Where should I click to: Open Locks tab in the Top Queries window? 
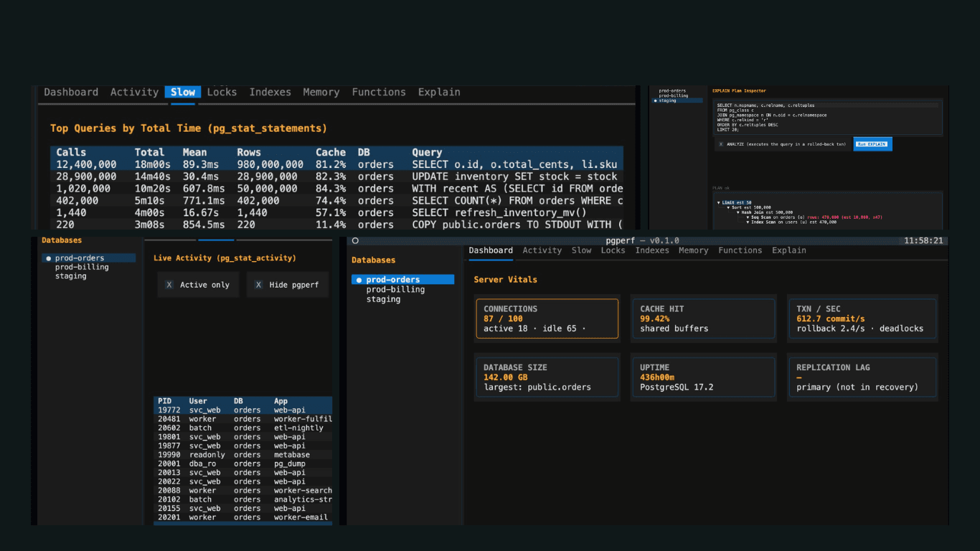point(222,92)
